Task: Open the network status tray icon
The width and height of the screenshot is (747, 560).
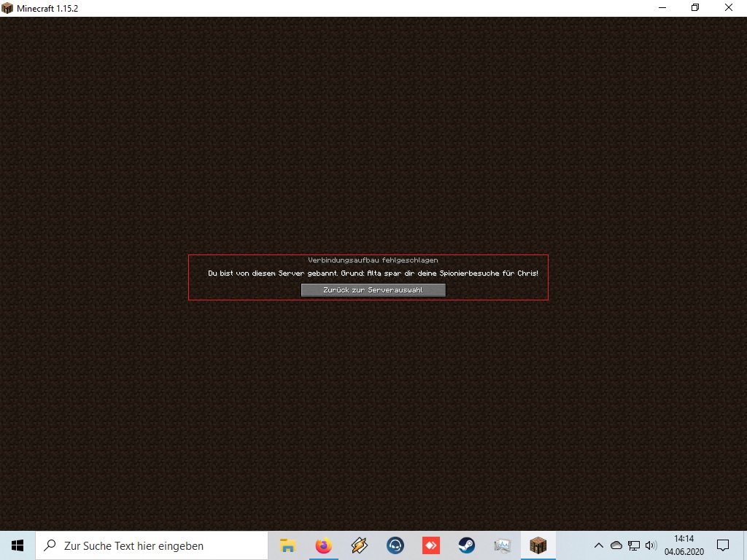Action: click(634, 545)
